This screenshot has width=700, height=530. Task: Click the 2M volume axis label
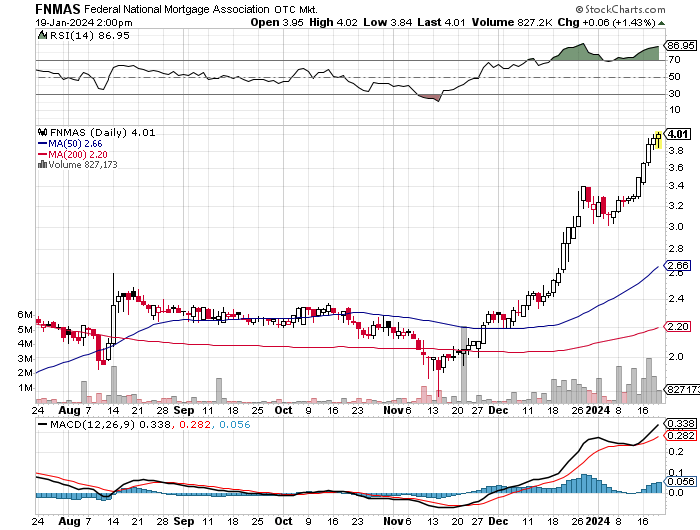[x=25, y=373]
